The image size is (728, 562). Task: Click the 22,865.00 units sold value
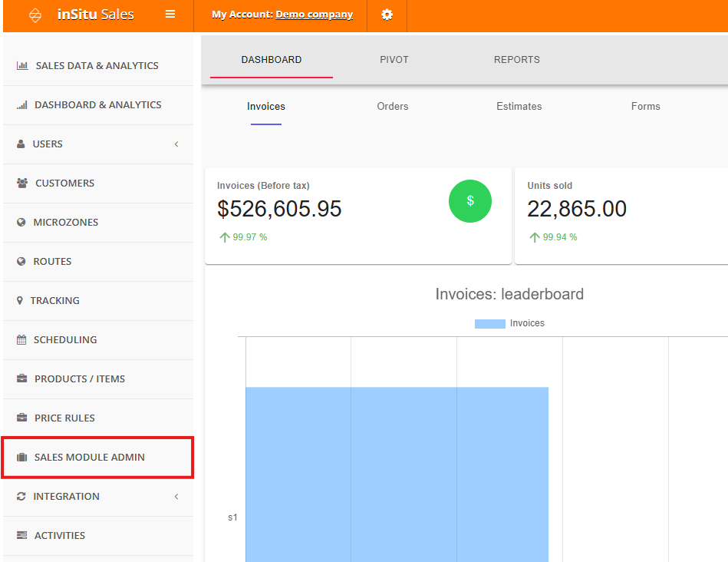click(577, 209)
